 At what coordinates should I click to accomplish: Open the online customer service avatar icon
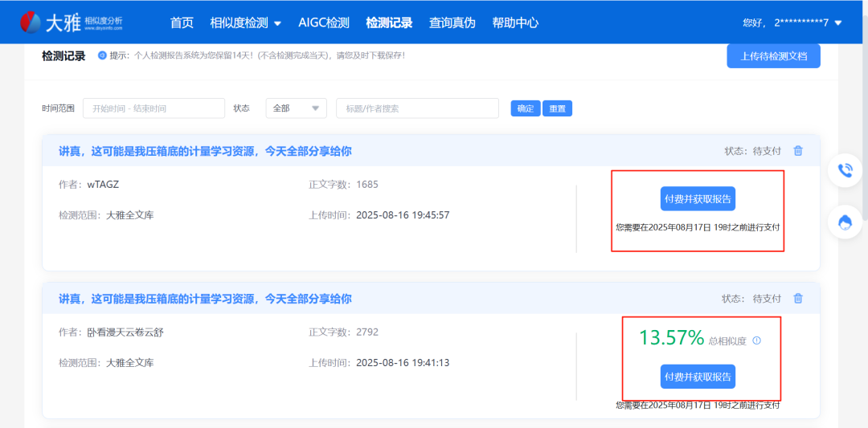click(x=845, y=222)
